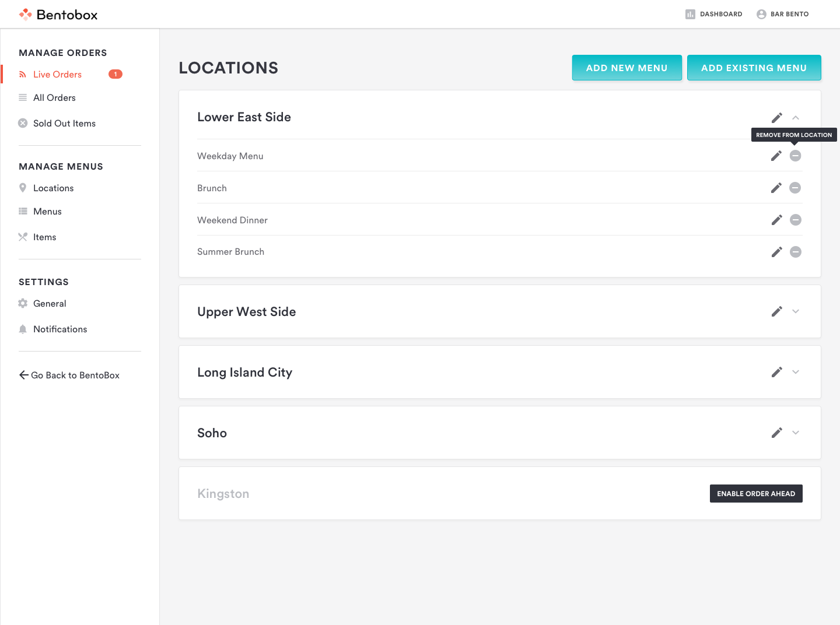Screen dimensions: 840x625
Task: Click the Sold Out Items x icon
Action: tap(23, 123)
